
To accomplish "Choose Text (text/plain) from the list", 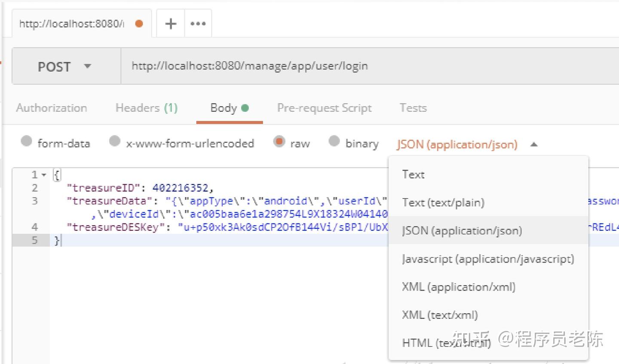I will [x=443, y=202].
